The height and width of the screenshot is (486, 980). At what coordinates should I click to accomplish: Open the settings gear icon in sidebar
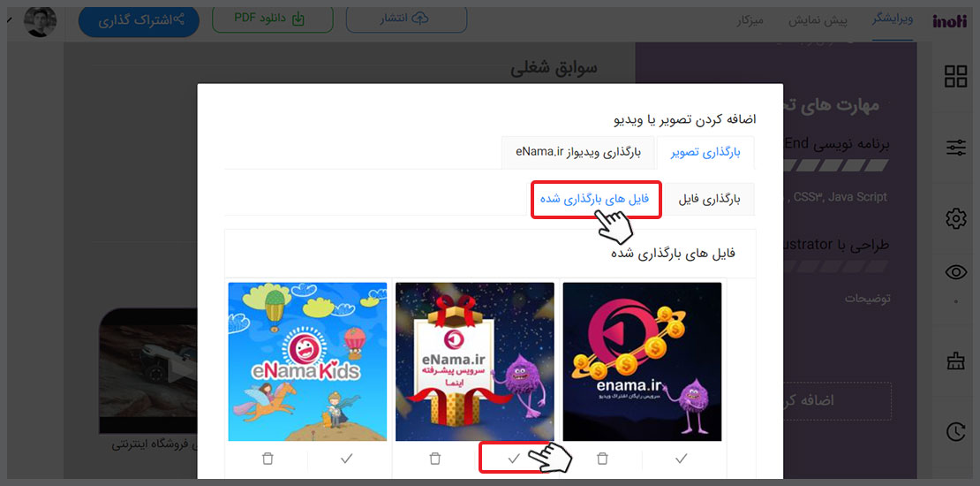[955, 218]
